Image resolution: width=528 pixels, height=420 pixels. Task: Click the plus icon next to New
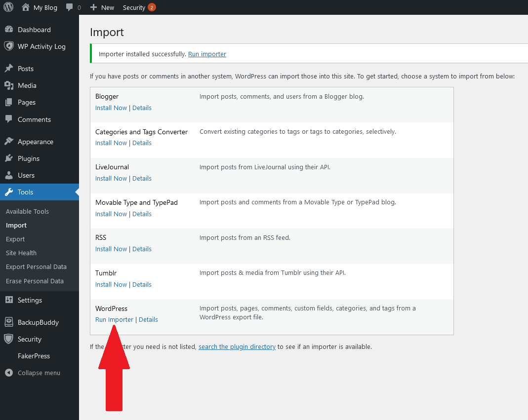(94, 7)
